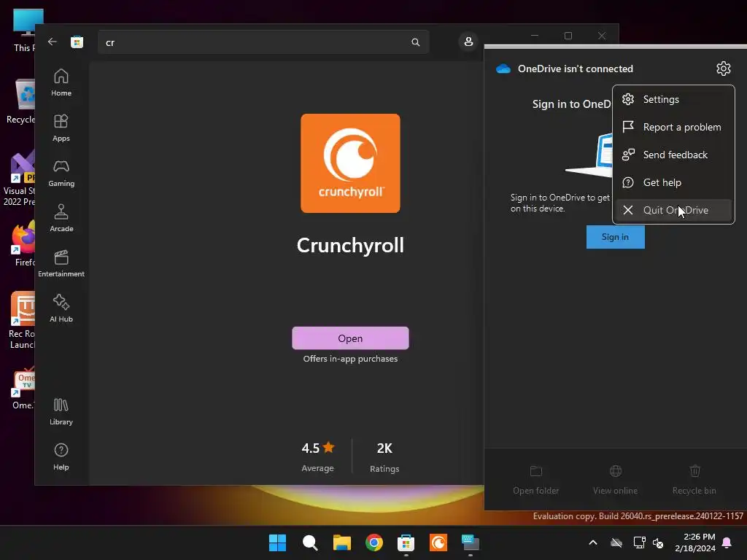Go to Home in the Store sidebar
Viewport: 747px width, 560px height.
click(x=61, y=83)
